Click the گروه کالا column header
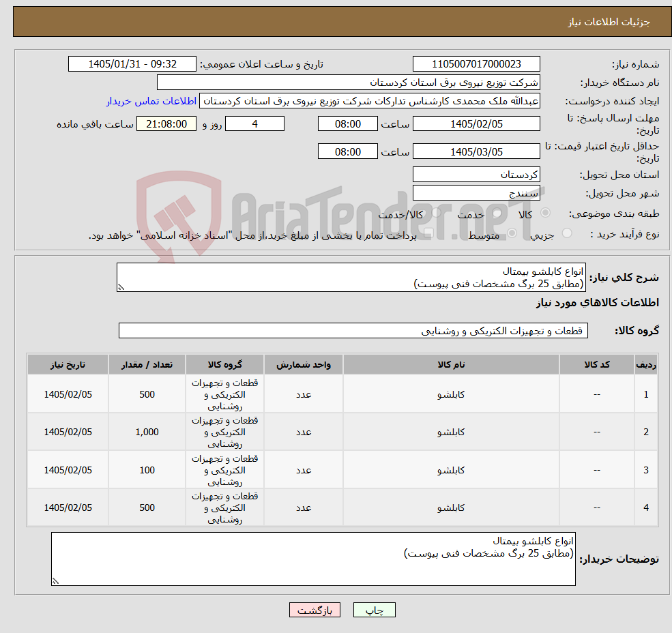The image size is (672, 633). click(224, 364)
